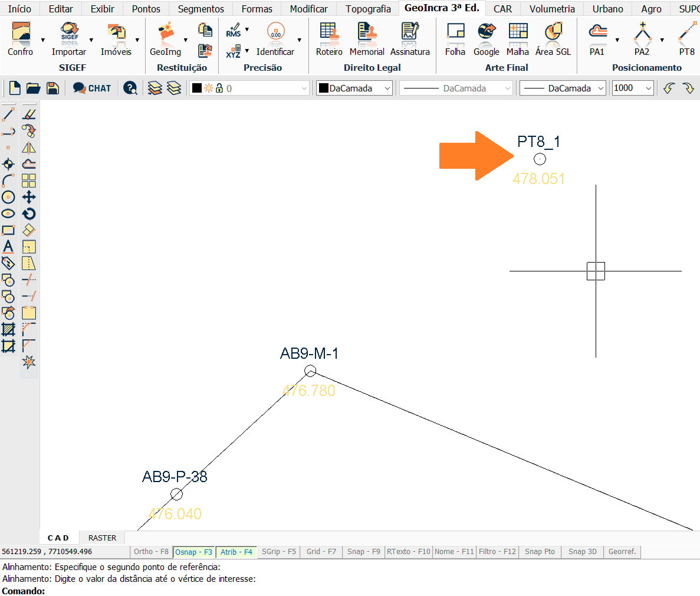Pick the Circle drawing tool
The height and width of the screenshot is (596, 700).
8,197
